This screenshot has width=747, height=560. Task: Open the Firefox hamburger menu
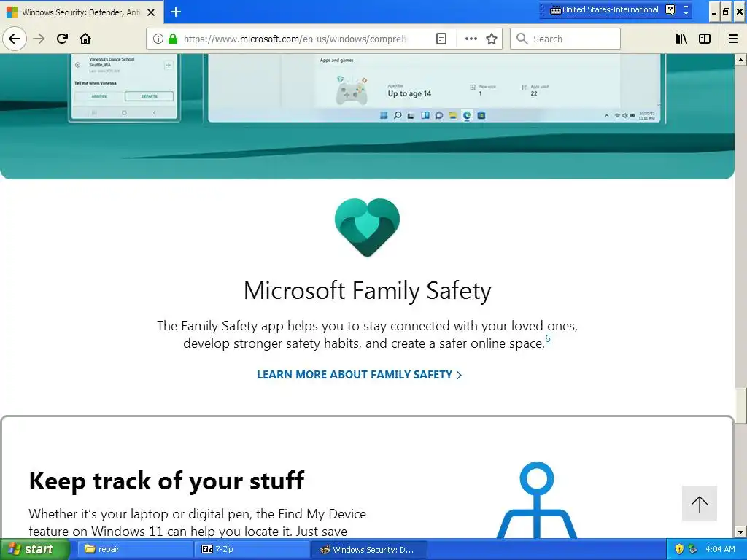click(x=733, y=39)
